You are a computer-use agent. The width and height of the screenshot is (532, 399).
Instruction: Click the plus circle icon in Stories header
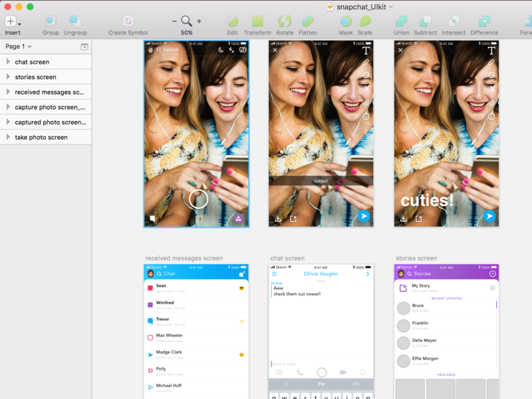coord(493,273)
